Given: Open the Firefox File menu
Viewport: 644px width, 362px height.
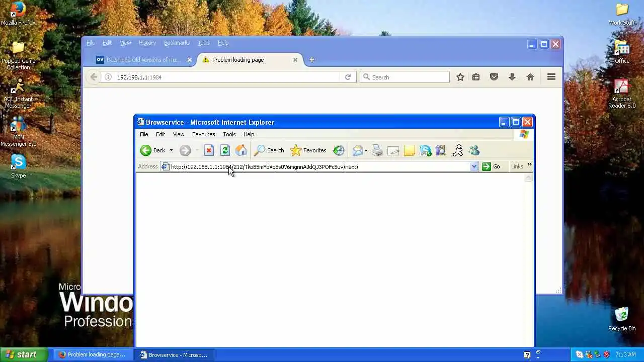Looking at the screenshot, I should (x=91, y=43).
